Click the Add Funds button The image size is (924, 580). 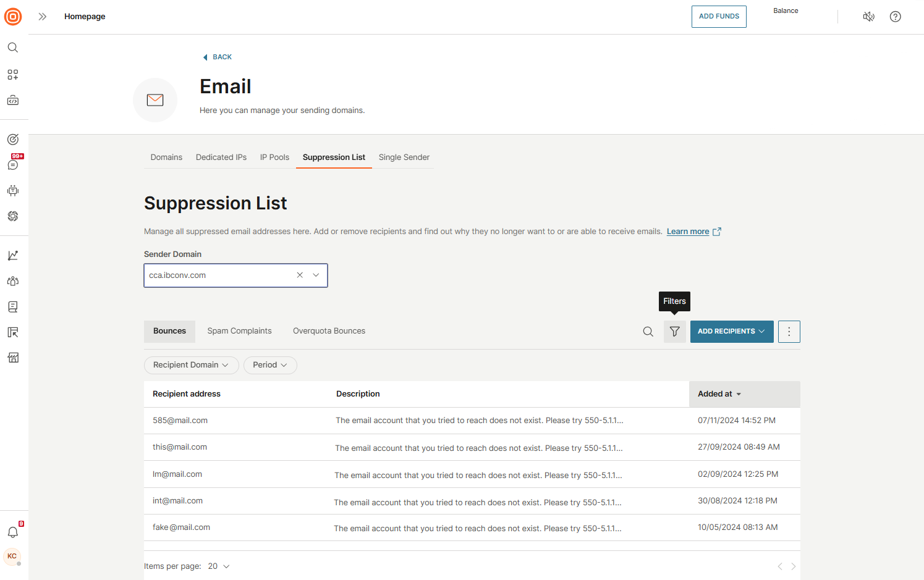pyautogui.click(x=719, y=17)
